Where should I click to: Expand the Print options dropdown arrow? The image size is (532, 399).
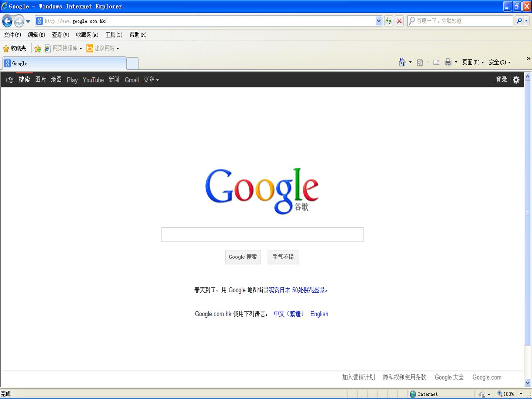456,62
